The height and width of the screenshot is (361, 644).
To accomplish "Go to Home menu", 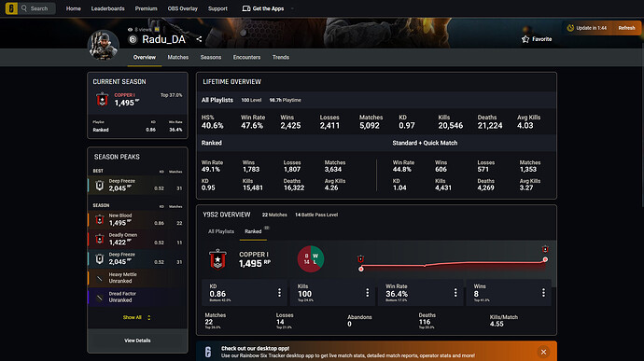I will (73, 8).
